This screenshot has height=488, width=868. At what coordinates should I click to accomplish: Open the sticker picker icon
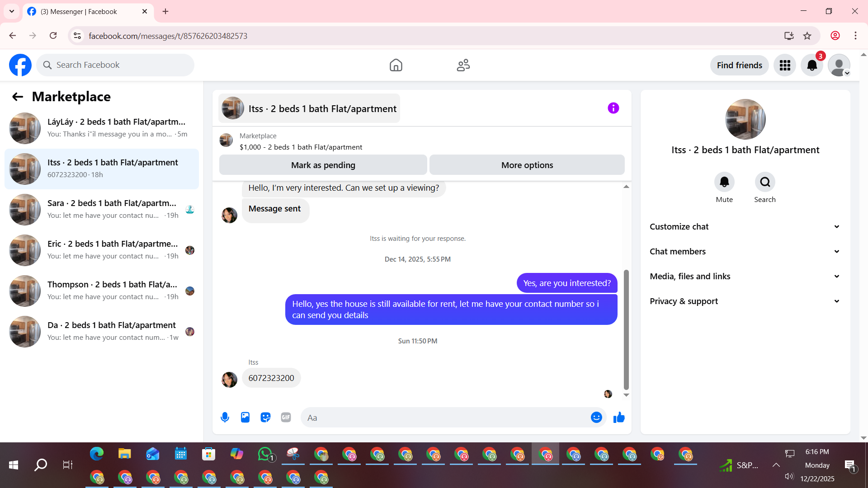click(x=265, y=418)
